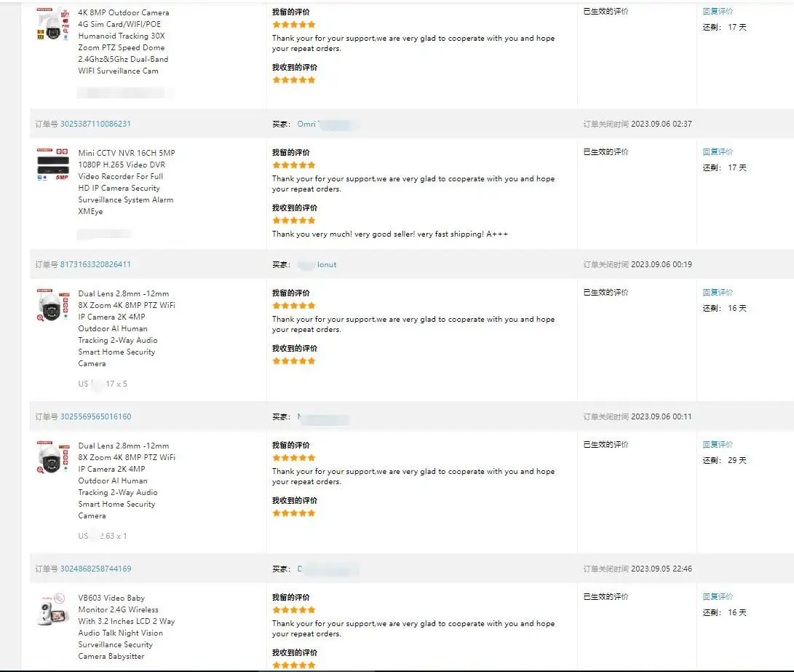Click the Mini CCTV NVR product thumbnail
This screenshot has width=794, height=672.
pyautogui.click(x=52, y=164)
